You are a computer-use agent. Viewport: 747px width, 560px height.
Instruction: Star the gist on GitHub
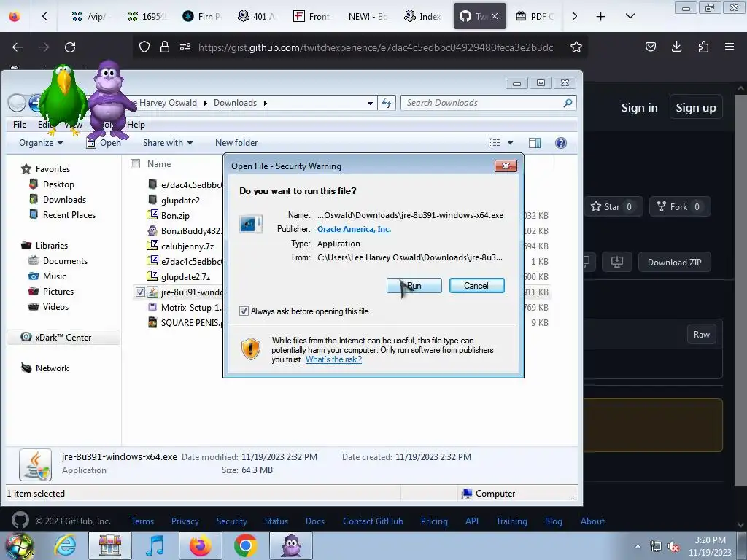[613, 206]
